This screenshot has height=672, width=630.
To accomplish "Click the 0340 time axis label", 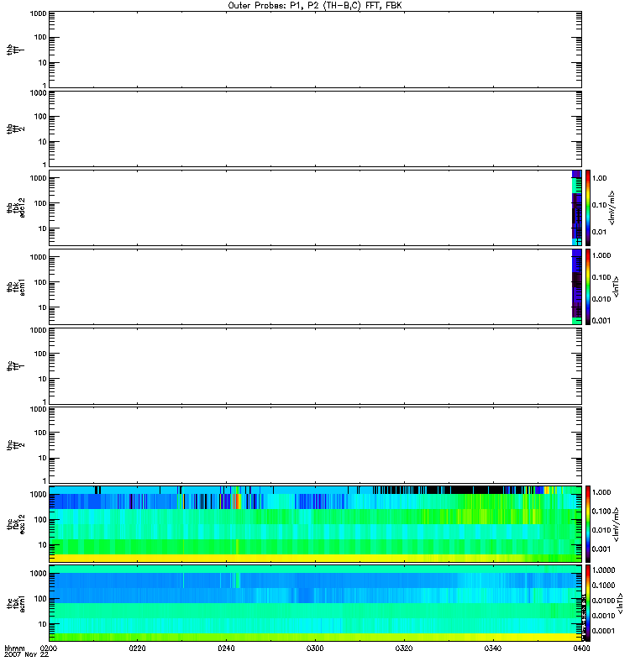I will coord(493,648).
